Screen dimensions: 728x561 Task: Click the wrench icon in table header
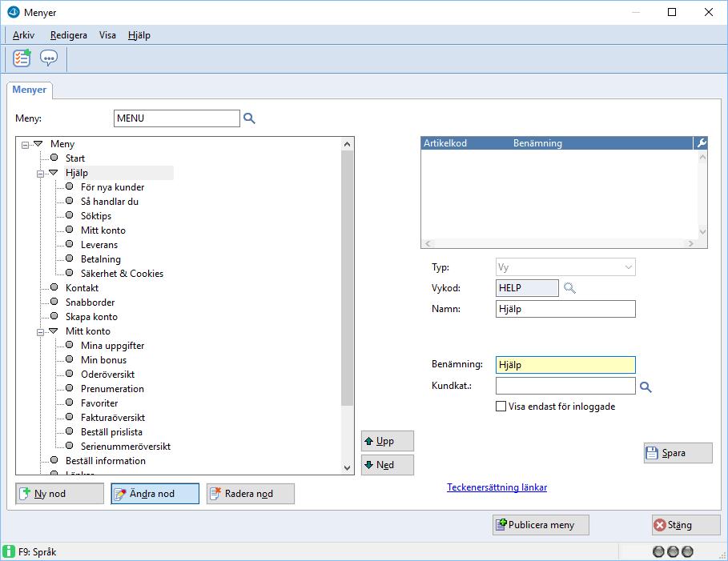[701, 143]
